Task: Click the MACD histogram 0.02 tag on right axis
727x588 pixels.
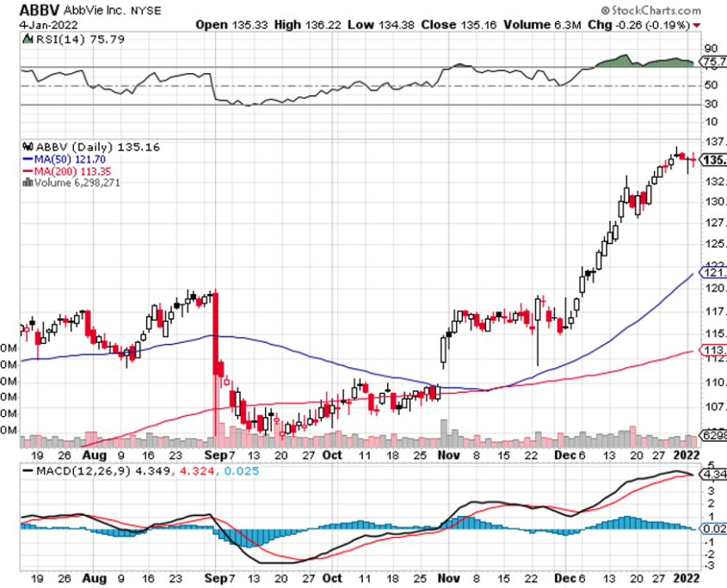Action: tap(712, 529)
